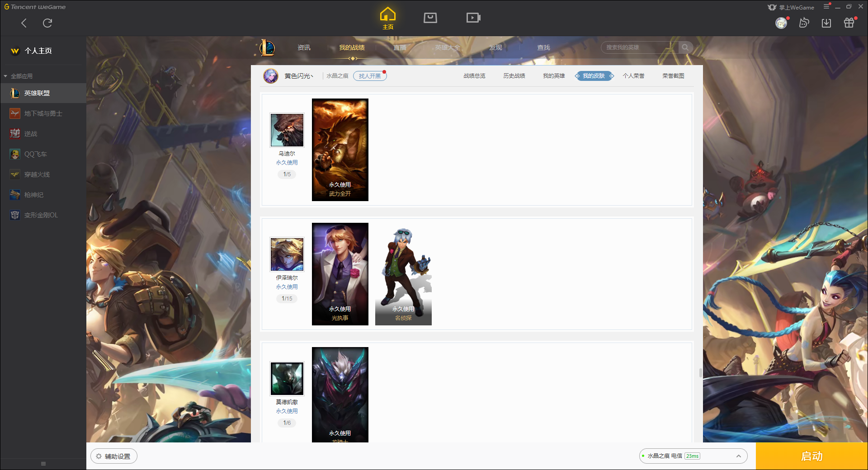Select 变形金刚OL in sidebar
The width and height of the screenshot is (868, 470).
(43, 215)
